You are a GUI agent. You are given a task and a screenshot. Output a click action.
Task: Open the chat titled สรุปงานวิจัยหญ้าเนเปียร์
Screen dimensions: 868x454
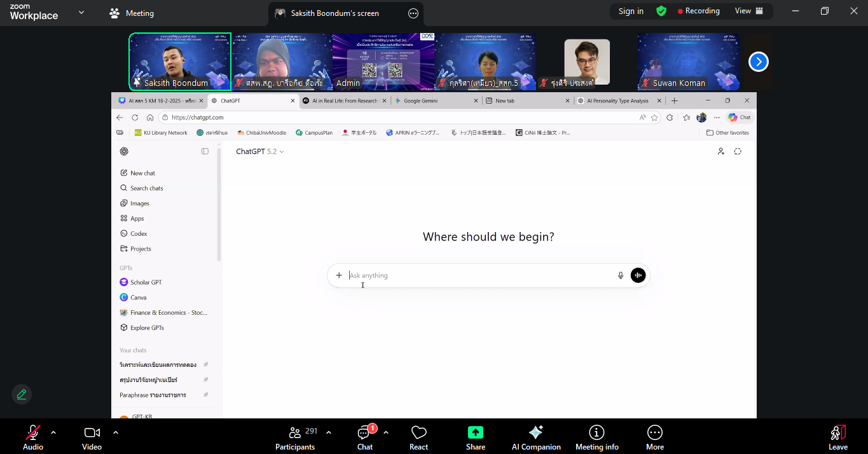[148, 380]
